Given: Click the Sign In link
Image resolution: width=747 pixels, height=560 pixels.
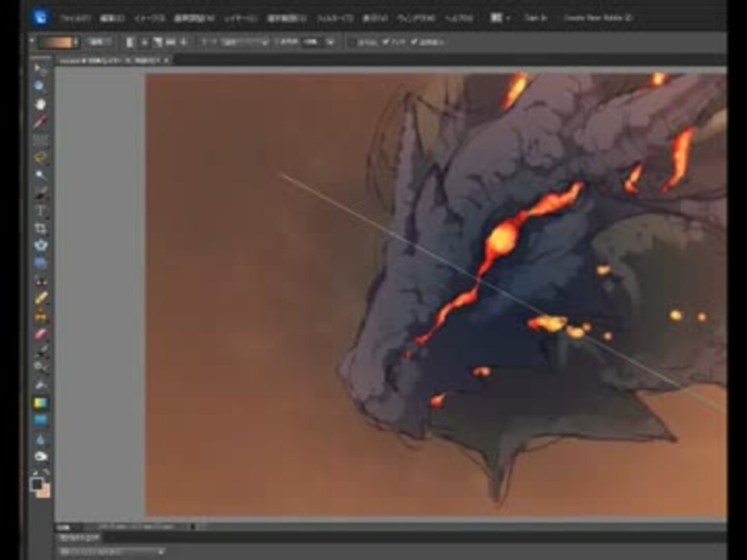Looking at the screenshot, I should click(535, 17).
